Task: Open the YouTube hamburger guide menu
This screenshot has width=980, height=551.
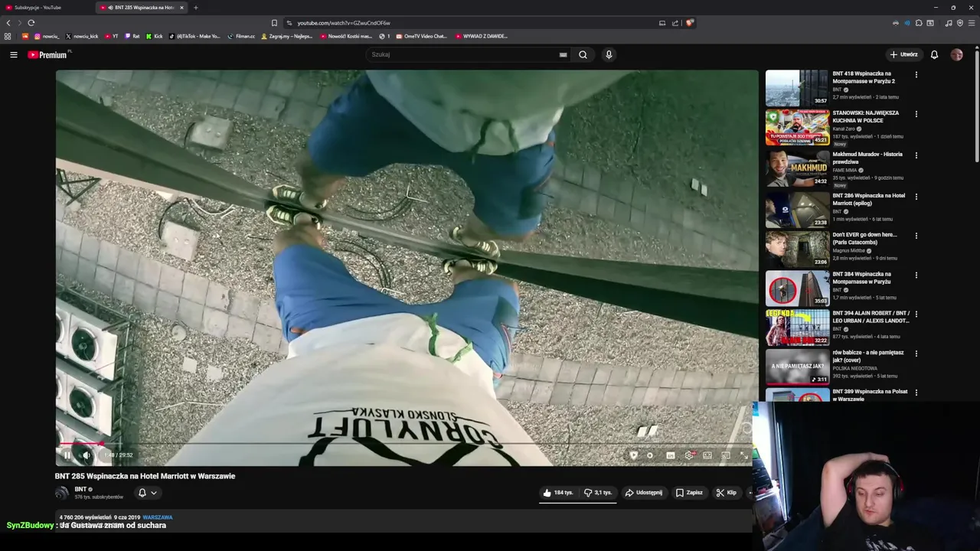Action: [14, 54]
